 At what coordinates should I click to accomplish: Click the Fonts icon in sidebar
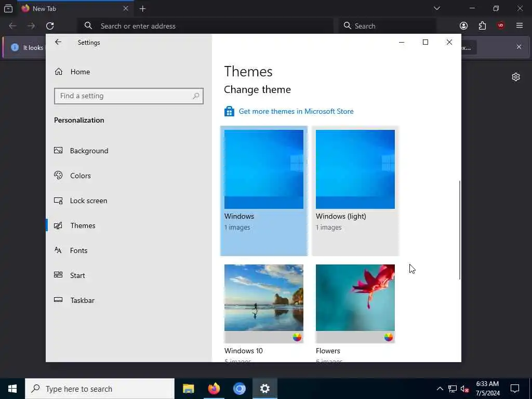pyautogui.click(x=58, y=250)
